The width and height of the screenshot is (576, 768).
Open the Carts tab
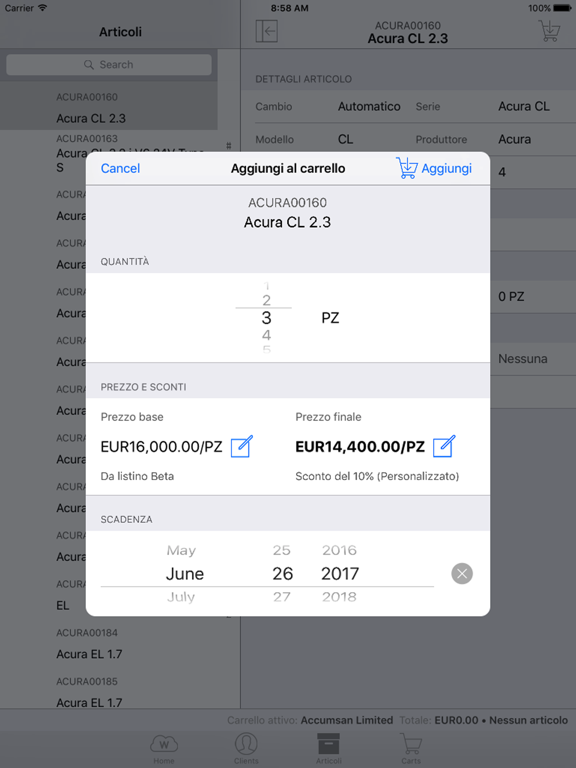410,748
